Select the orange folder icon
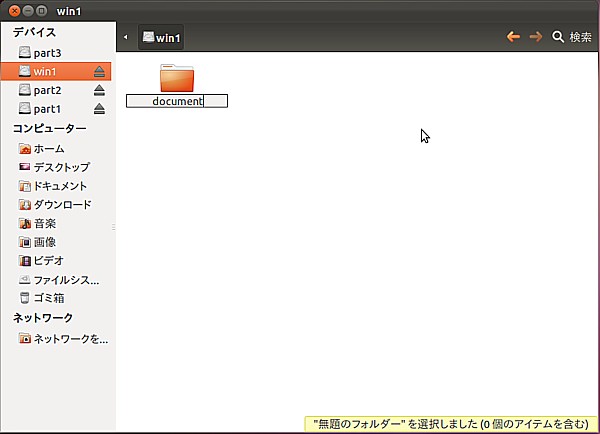600x434 pixels. tap(177, 78)
